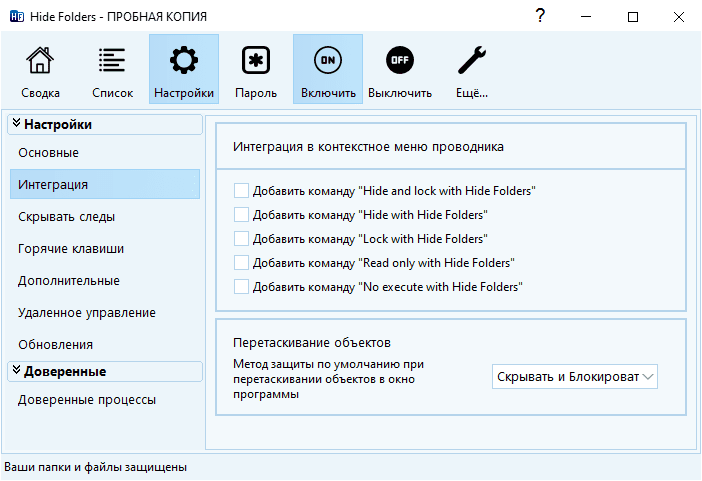The height and width of the screenshot is (481, 702).
Task: Enable "Read only with Hide Folders" checkbox
Action: click(241, 263)
